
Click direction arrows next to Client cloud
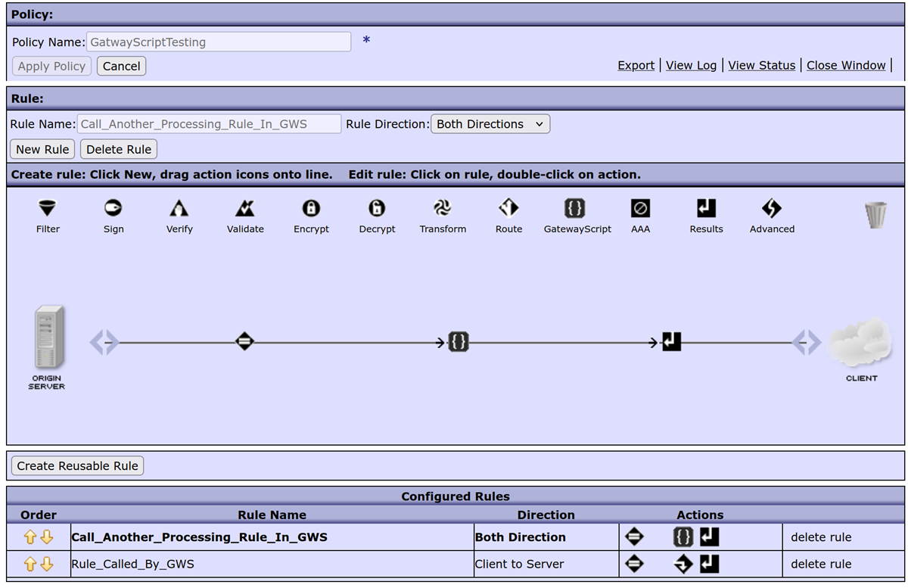pos(807,343)
